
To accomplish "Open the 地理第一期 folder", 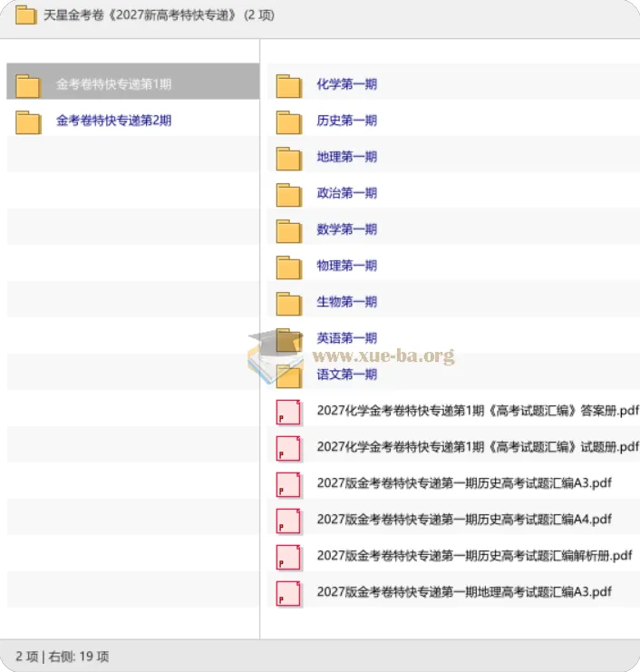I will 346,157.
